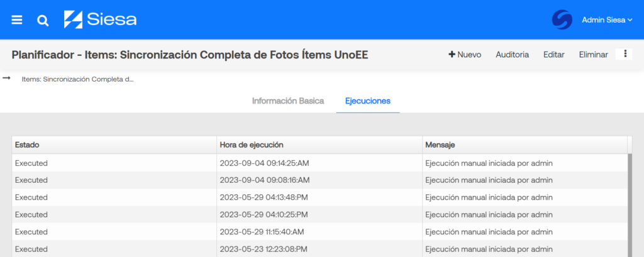
Task: Select the 2023-09-04 09:14:25:AM execution row
Action: (x=319, y=163)
